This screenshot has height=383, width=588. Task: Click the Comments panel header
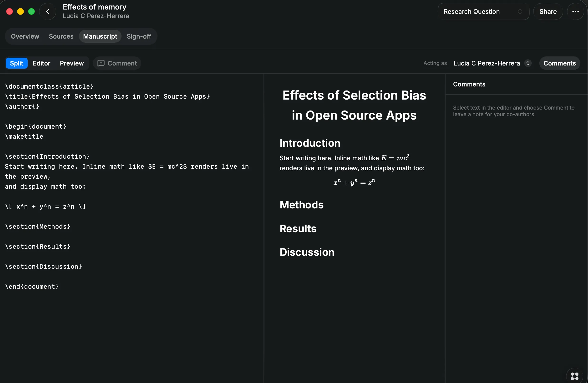tap(469, 84)
